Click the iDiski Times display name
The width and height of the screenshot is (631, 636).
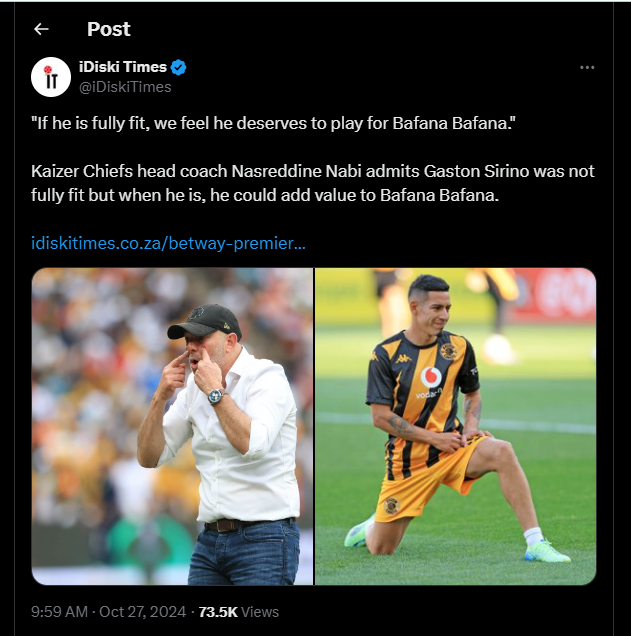pos(122,67)
